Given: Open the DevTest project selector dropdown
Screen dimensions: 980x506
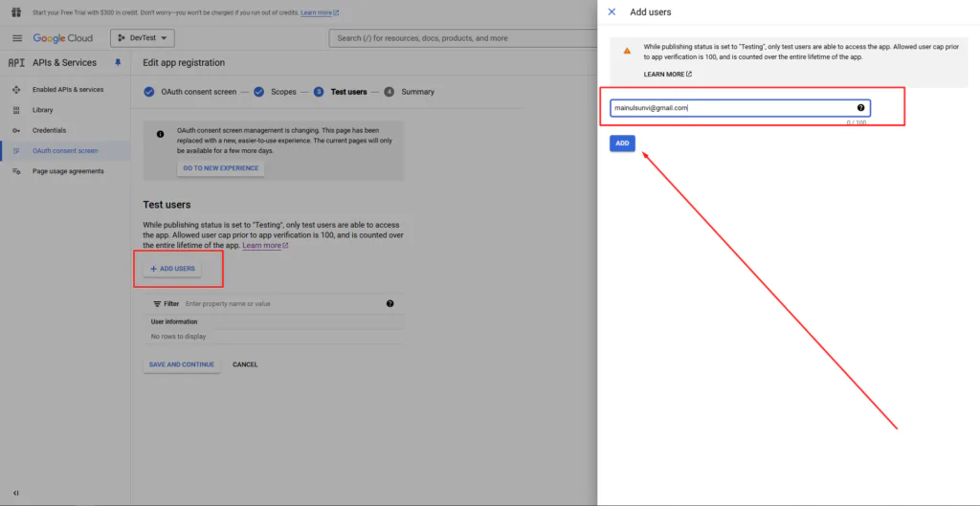Looking at the screenshot, I should coord(143,38).
